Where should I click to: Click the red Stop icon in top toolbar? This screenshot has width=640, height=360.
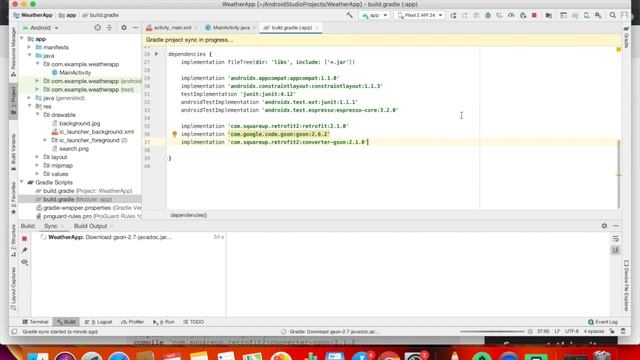534,15
